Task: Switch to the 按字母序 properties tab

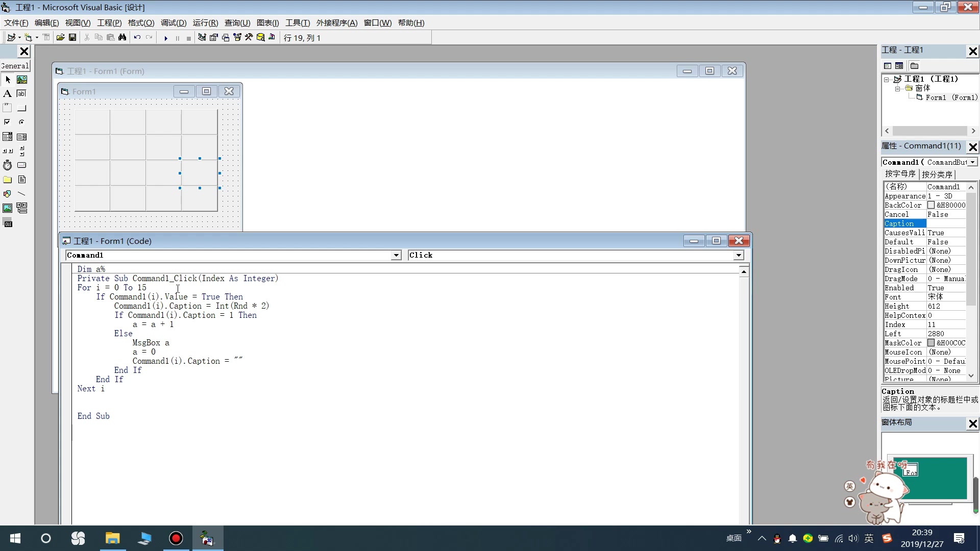Action: [900, 174]
